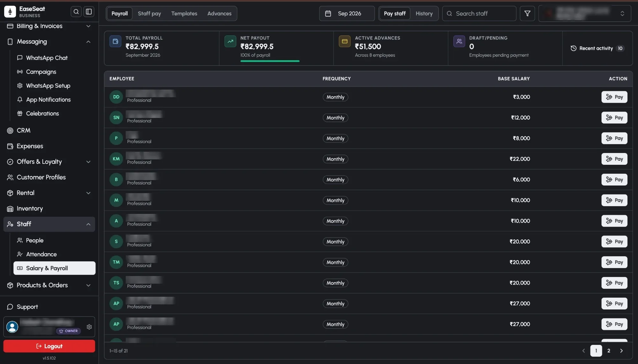Click the DD employee avatar
This screenshot has height=364, width=638.
[116, 97]
